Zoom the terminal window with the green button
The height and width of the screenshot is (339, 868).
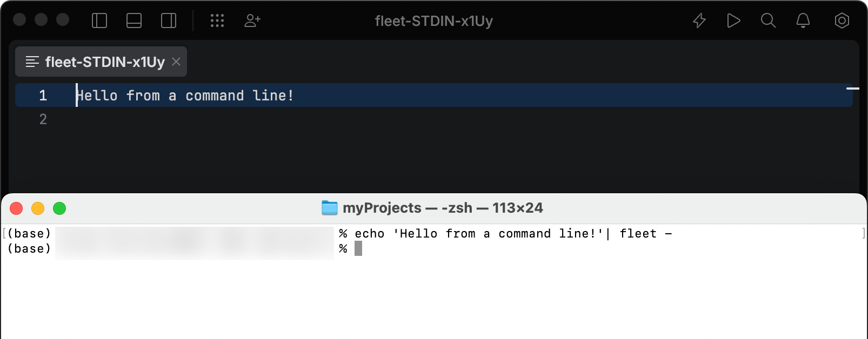(59, 208)
